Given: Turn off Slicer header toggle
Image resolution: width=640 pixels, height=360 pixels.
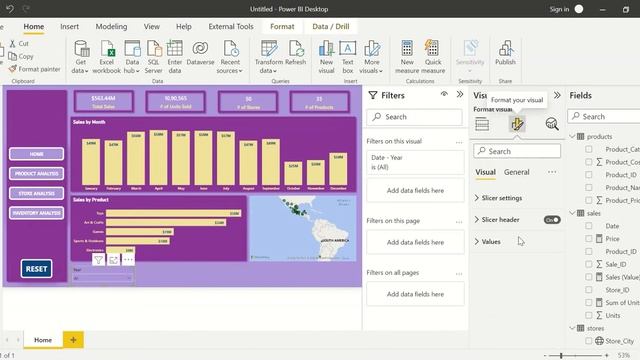Looking at the screenshot, I should (552, 220).
